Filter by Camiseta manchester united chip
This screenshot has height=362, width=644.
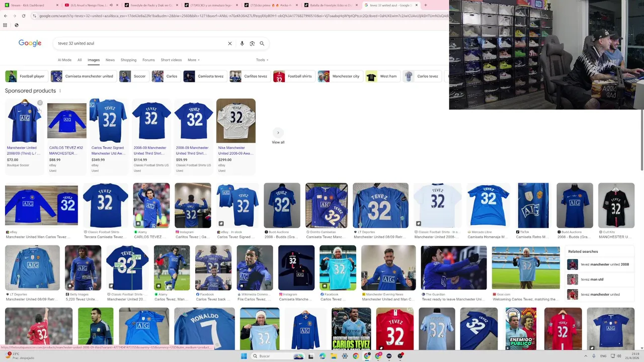pos(84,76)
